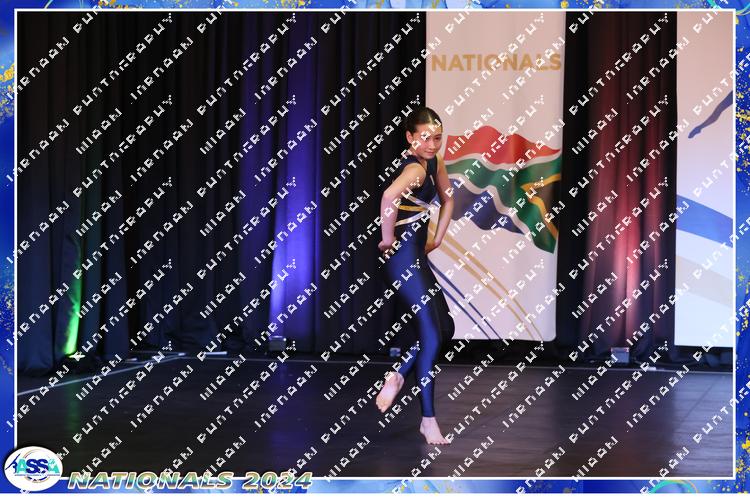Click the dancer in the blue unitard
This screenshot has width=750, height=500.
pyautogui.click(x=417, y=276)
